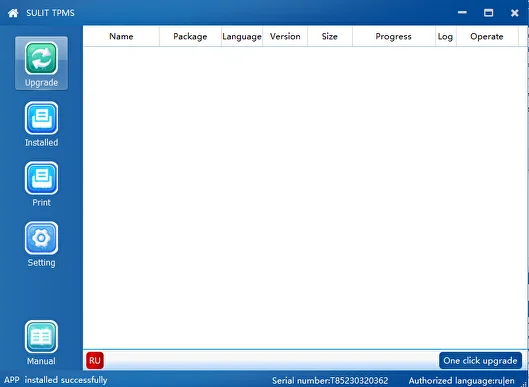Maximize the SULIT TPMS window
The image size is (529, 387).
tap(488, 13)
